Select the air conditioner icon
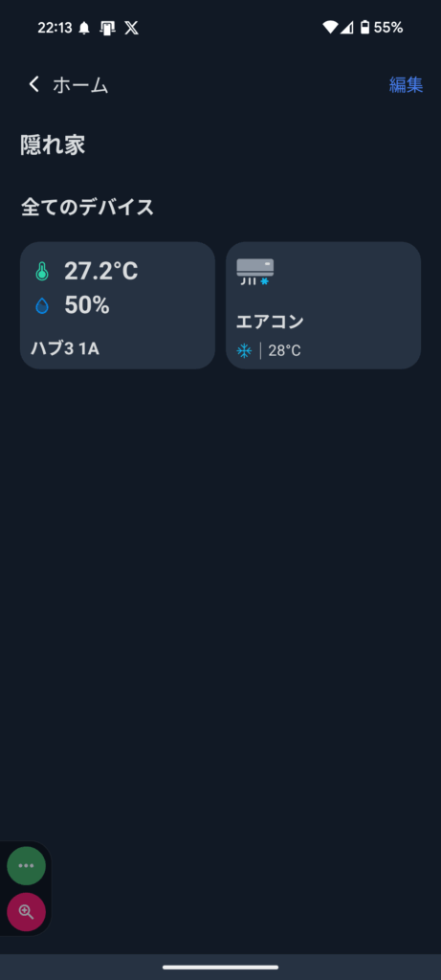Image resolution: width=441 pixels, height=980 pixels. click(x=254, y=272)
